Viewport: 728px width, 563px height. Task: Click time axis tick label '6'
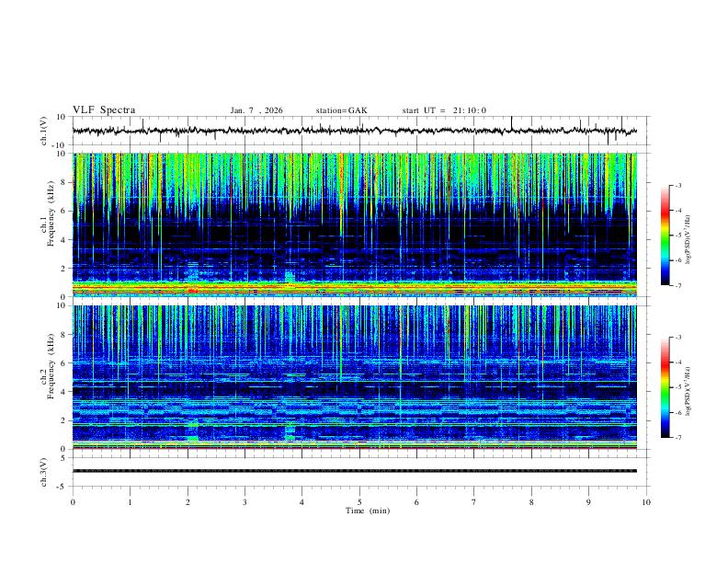click(x=417, y=502)
